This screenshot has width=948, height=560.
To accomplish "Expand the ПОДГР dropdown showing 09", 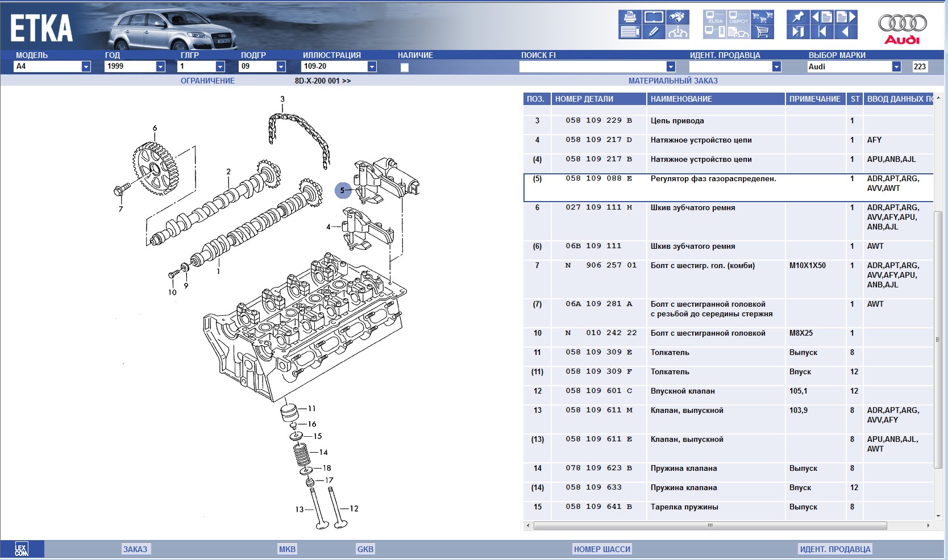I will point(281,66).
